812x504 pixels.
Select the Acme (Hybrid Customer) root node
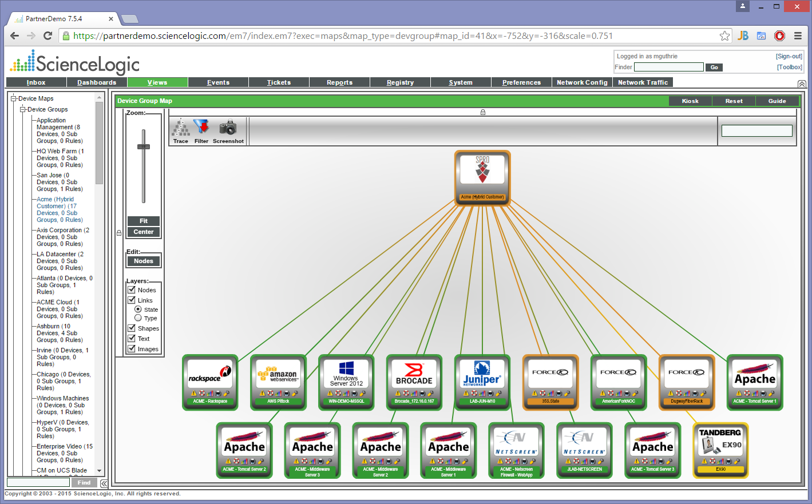click(482, 177)
